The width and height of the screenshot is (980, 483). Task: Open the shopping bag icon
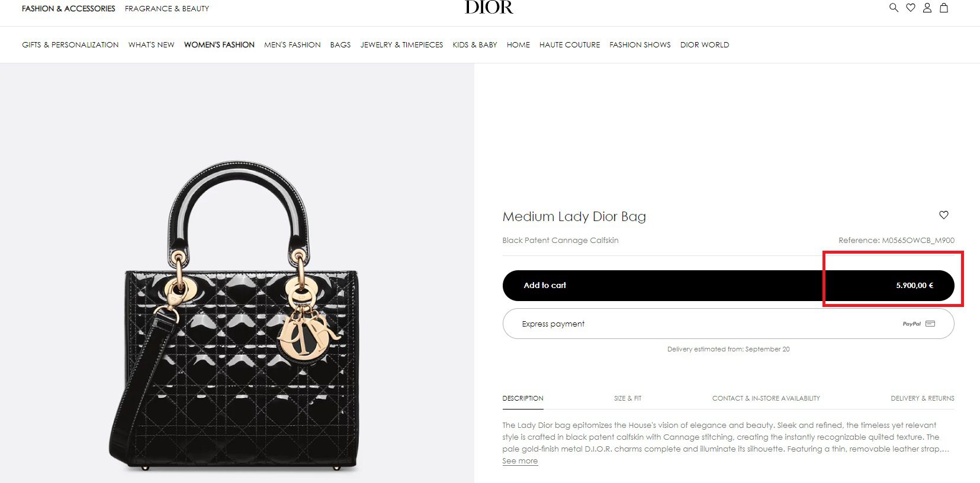pyautogui.click(x=944, y=8)
